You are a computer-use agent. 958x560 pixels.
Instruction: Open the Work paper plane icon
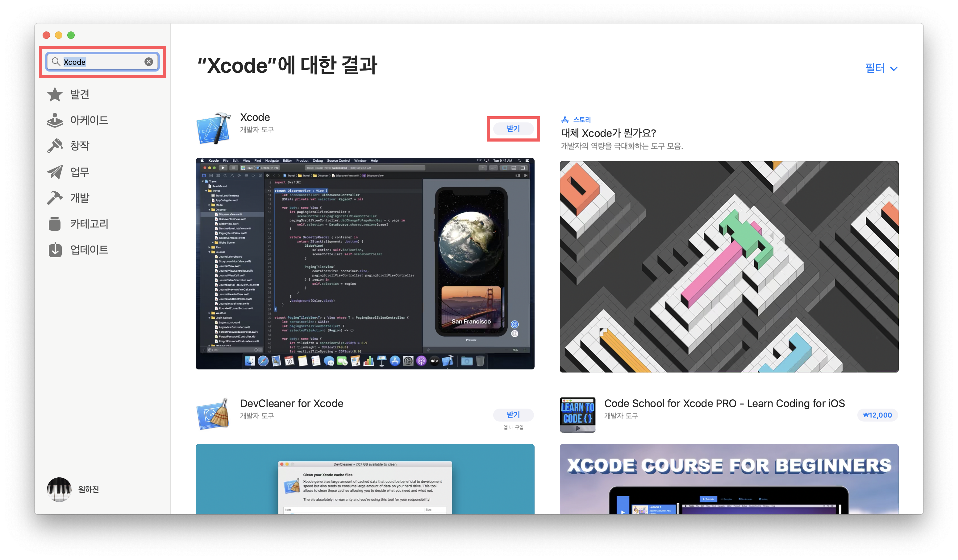pyautogui.click(x=55, y=172)
